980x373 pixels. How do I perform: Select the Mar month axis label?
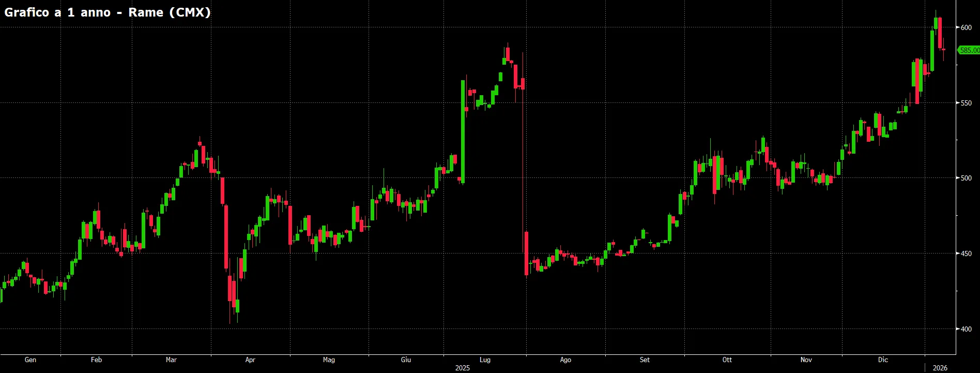point(171,360)
